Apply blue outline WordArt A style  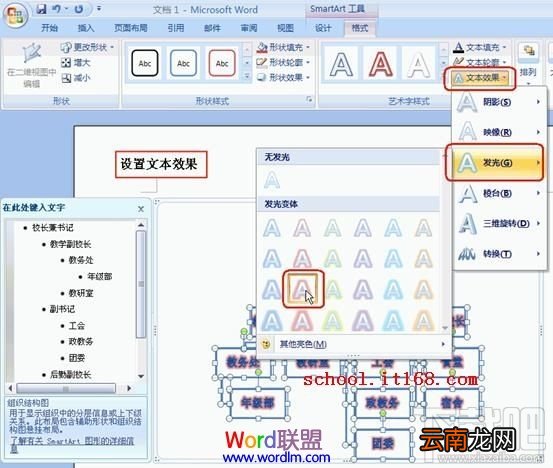[x=341, y=65]
